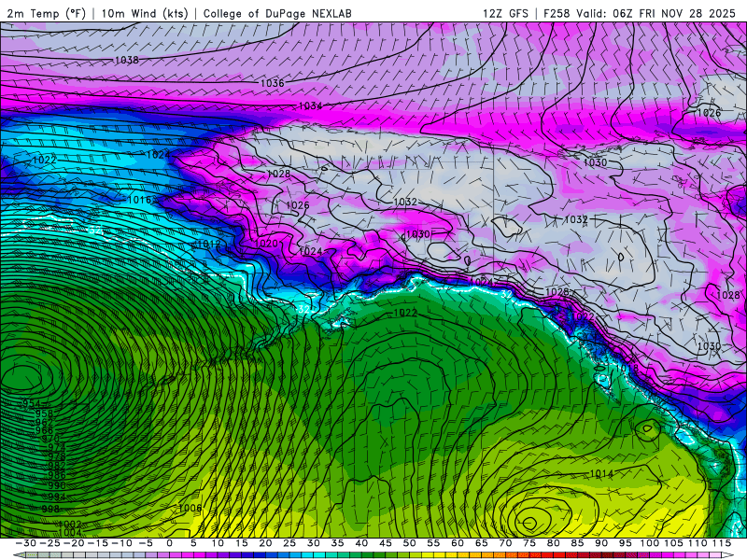
Task: Click the 80 temperature scale label
Action: coord(554,543)
